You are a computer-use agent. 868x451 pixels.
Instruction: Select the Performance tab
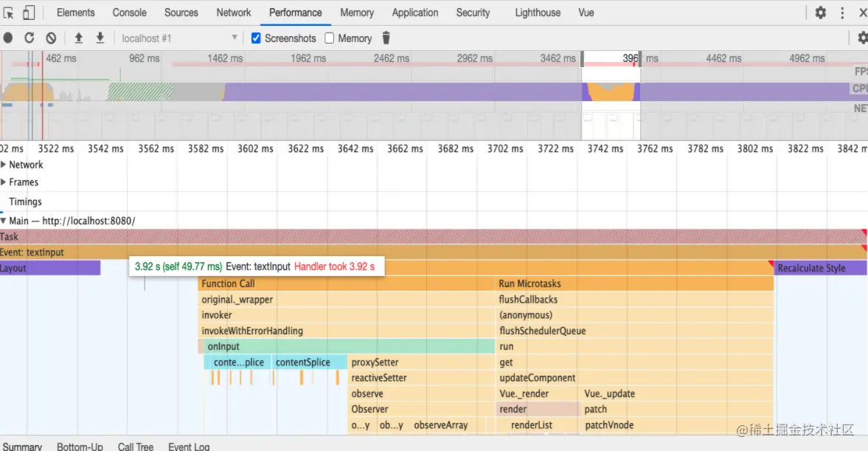click(295, 13)
